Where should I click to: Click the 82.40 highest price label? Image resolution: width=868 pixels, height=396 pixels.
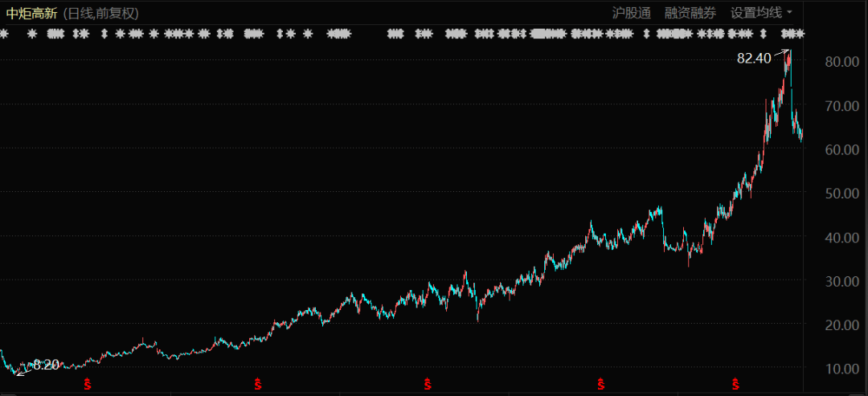(x=753, y=58)
